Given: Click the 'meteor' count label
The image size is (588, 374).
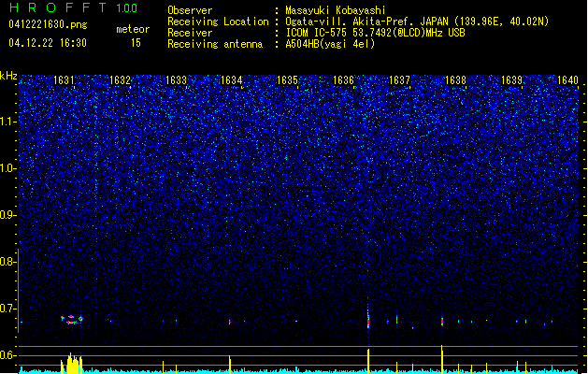Looking at the screenshot, I should click(133, 29).
